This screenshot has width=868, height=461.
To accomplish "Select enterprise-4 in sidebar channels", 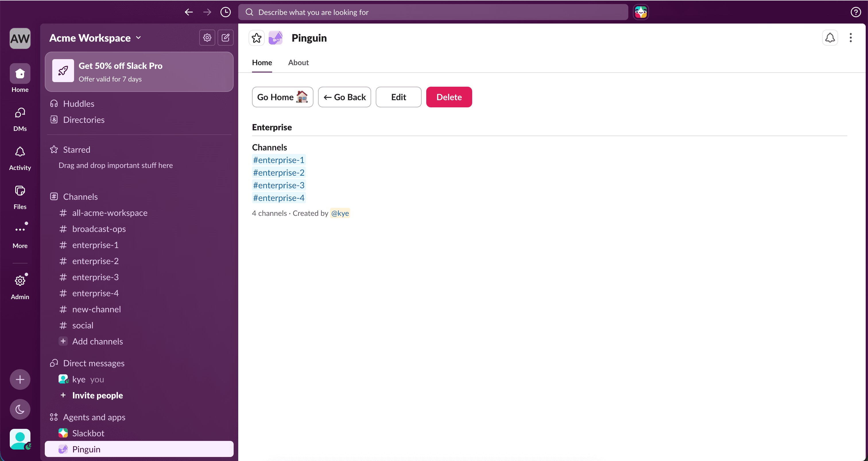I will click(139, 293).
